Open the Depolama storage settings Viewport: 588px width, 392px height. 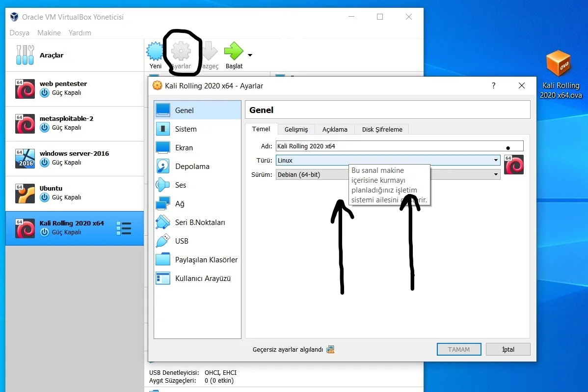click(x=197, y=167)
